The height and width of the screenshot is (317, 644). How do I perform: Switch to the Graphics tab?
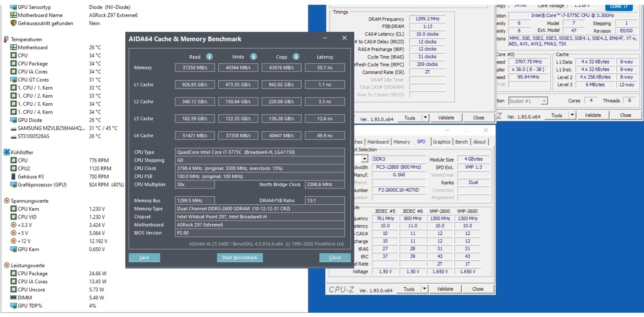[x=441, y=142]
